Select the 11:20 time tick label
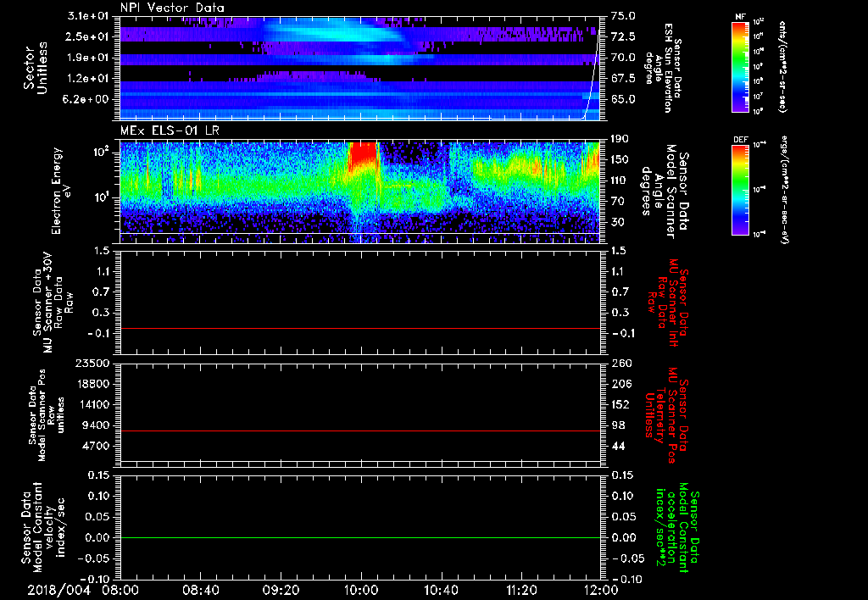Viewport: 868px width, 600px height. pos(521,589)
